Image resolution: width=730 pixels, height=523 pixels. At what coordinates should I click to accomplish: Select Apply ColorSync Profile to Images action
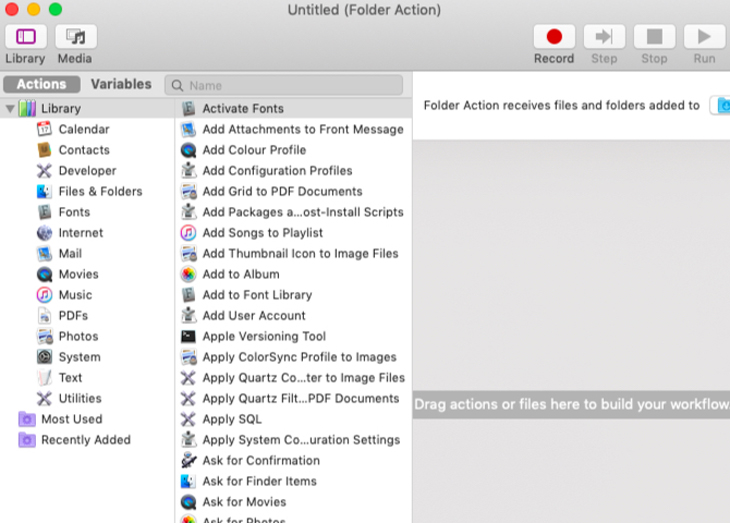pyautogui.click(x=293, y=357)
